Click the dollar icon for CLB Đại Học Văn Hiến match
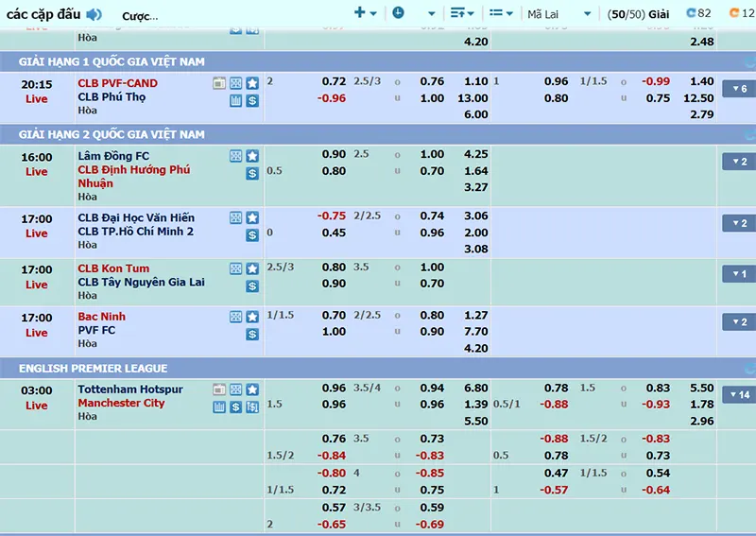 (252, 235)
